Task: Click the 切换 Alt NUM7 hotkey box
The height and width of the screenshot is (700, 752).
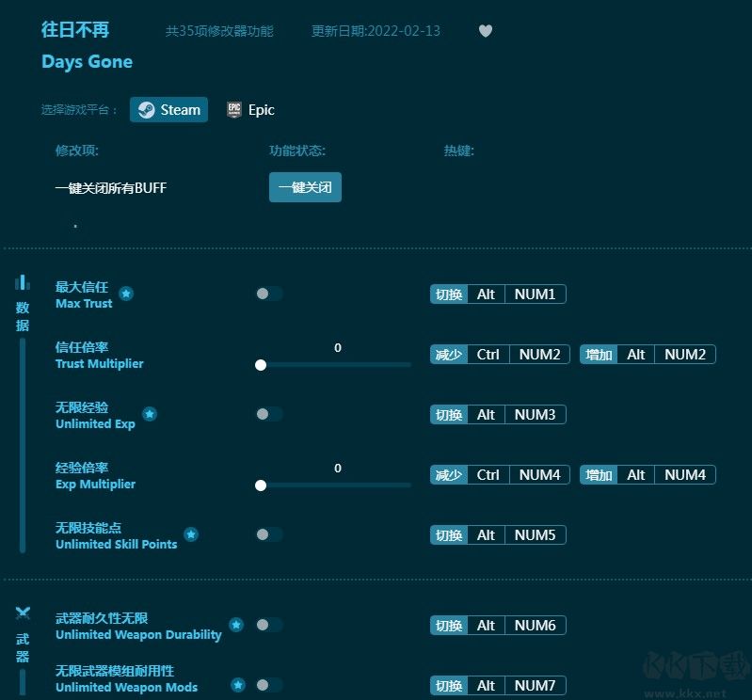Action: 498,686
